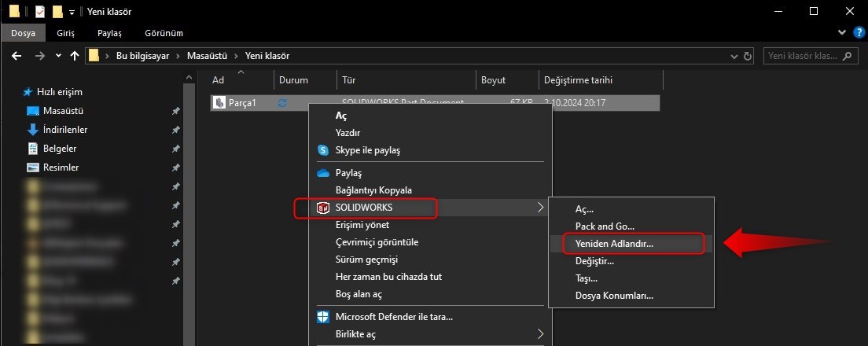Screen dimensions: 868x346
Task: Switch to the Giriş tab
Action: (x=65, y=33)
